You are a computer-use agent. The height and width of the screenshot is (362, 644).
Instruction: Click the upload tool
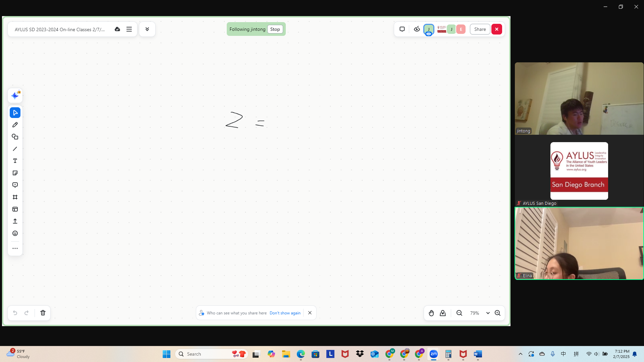[15, 221]
